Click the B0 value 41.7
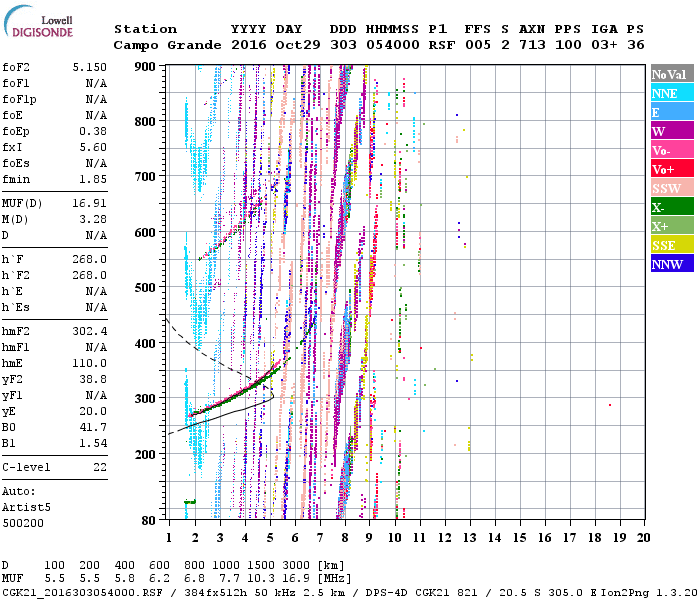Screen dimensions: 700x600 coord(93,427)
